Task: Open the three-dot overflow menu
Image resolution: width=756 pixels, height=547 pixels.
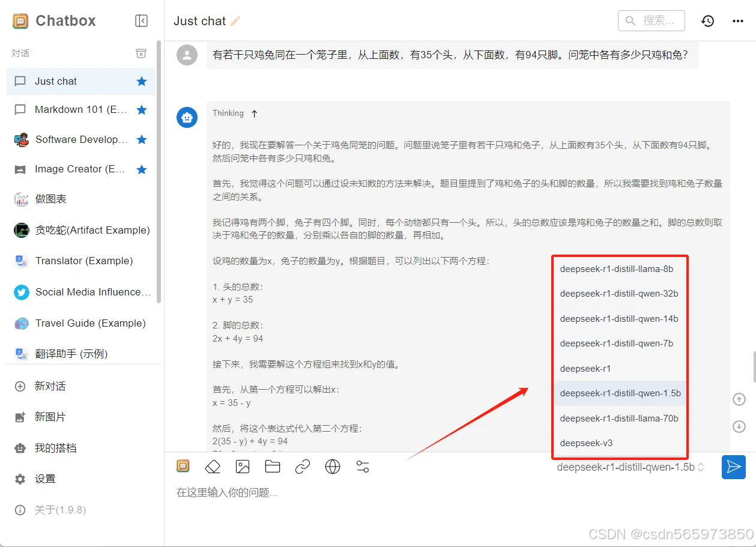Action: 737,20
